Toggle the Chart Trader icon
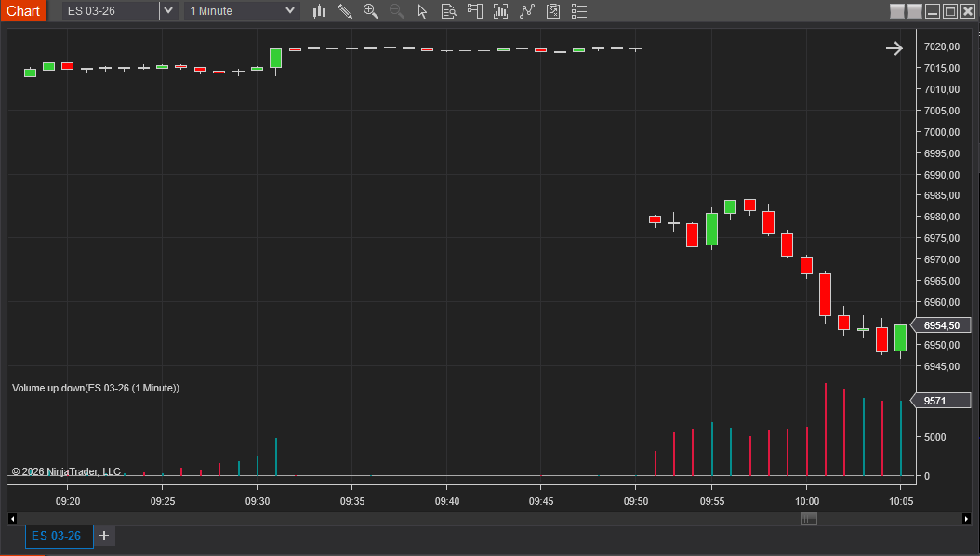This screenshot has width=980, height=556. pos(475,10)
